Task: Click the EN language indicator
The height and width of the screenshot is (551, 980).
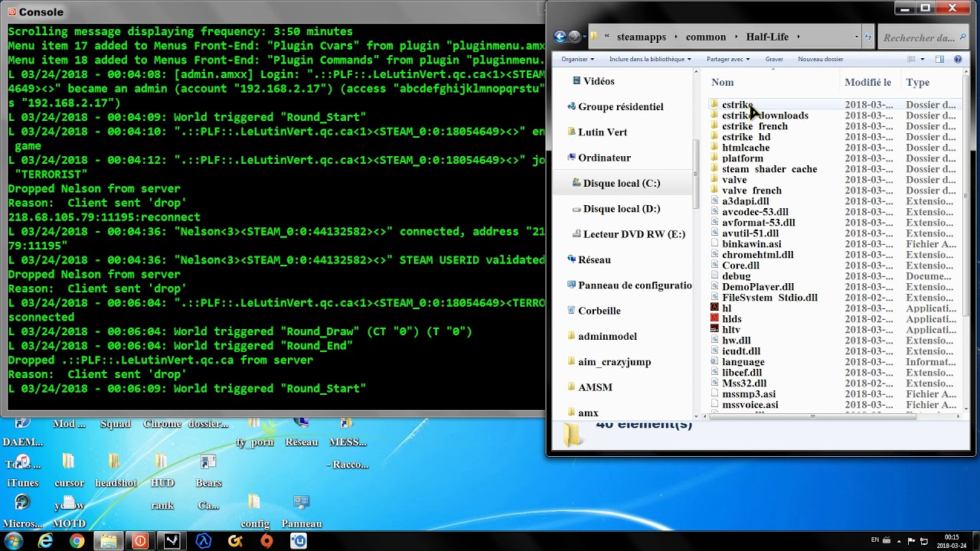Action: point(875,540)
